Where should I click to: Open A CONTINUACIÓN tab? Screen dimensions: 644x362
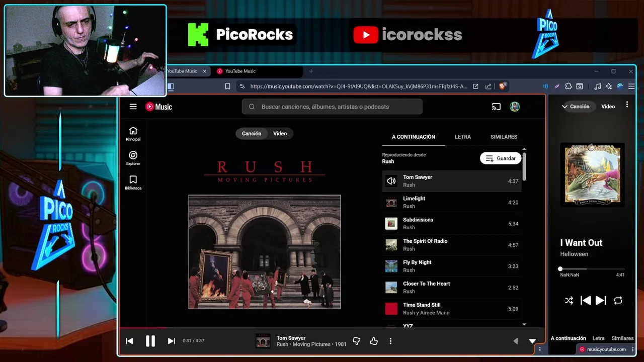(414, 137)
